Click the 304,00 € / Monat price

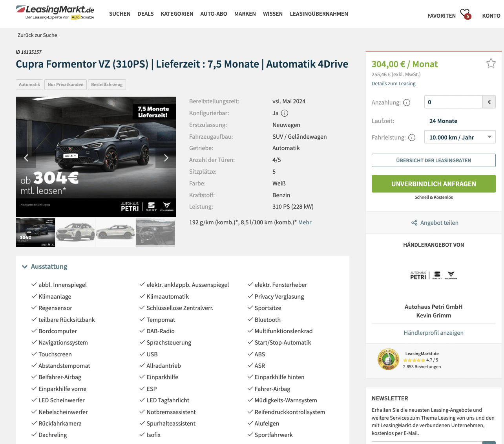[x=405, y=64]
